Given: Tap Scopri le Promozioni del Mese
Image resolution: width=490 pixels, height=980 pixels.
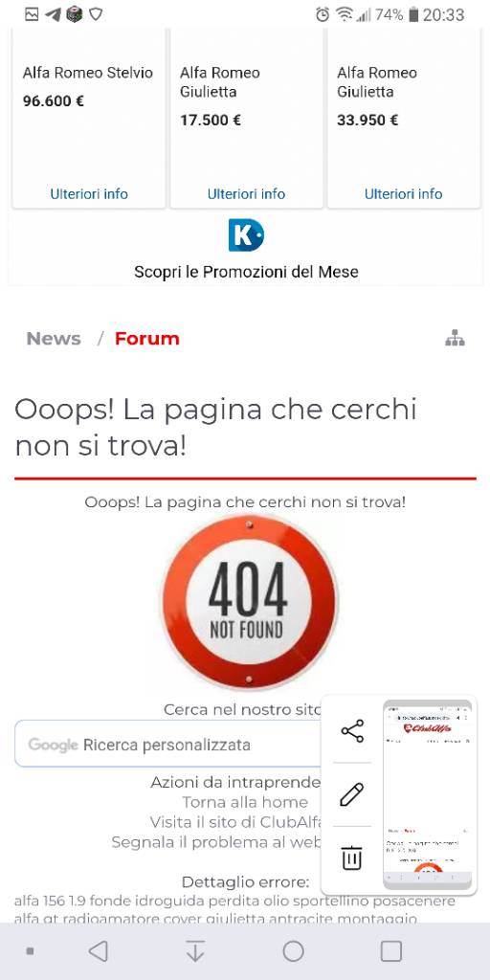Looking at the screenshot, I should [x=246, y=273].
